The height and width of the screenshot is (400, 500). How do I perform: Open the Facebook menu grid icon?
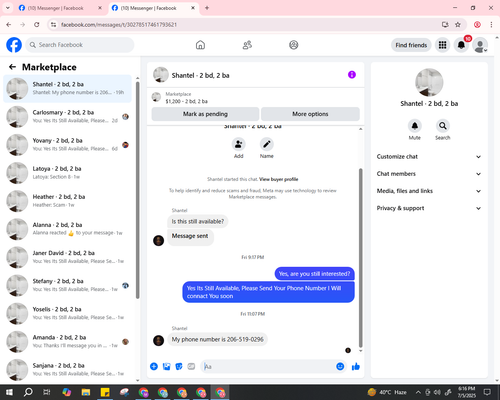442,45
